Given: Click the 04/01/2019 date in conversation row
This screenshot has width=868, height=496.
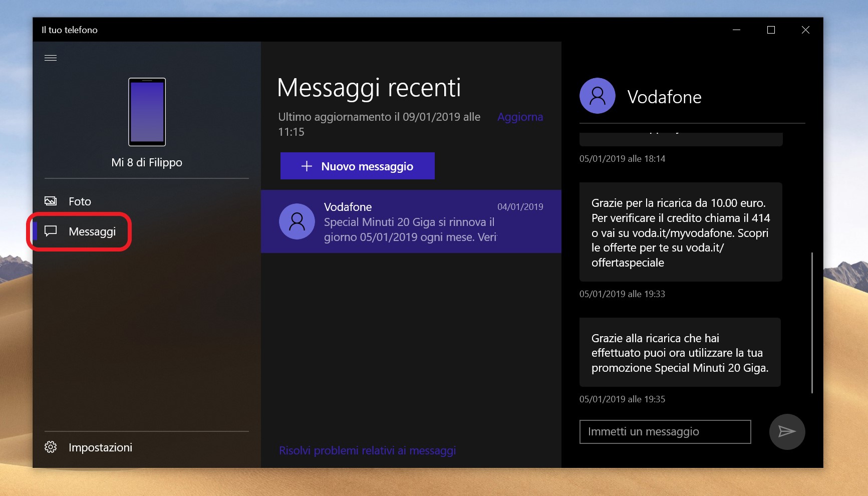Looking at the screenshot, I should click(520, 207).
